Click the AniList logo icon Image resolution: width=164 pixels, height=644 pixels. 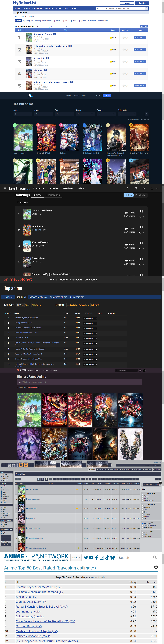[x=30, y=95]
